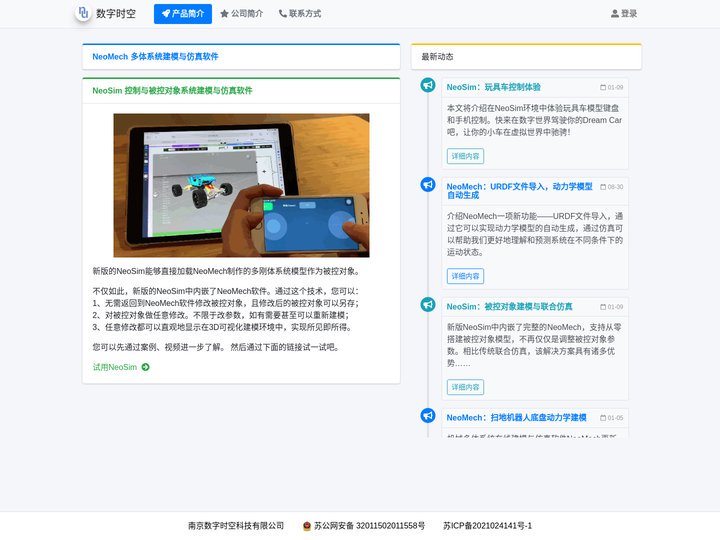Open the NeoSim：玩具车控制体验 article title

point(494,87)
